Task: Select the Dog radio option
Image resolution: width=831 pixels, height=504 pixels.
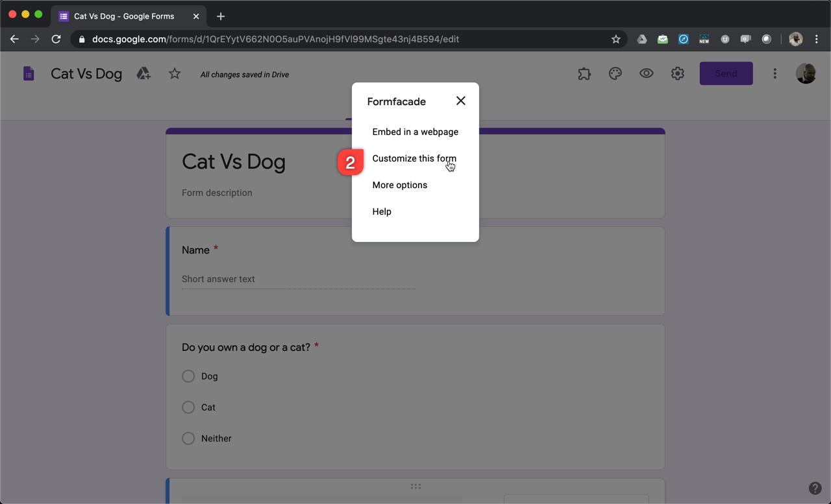Action: (188, 376)
